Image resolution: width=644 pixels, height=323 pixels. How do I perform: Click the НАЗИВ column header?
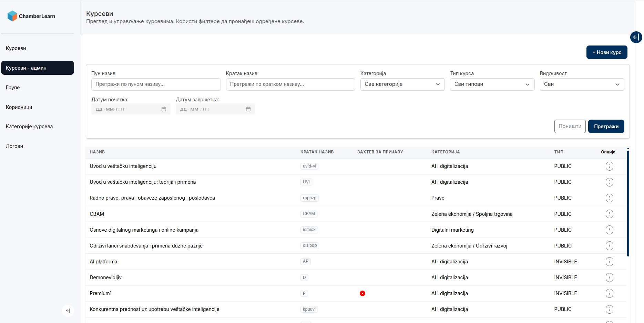click(97, 152)
